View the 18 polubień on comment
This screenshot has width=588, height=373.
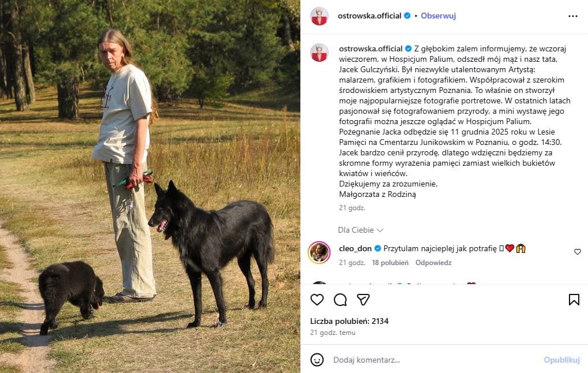[390, 263]
